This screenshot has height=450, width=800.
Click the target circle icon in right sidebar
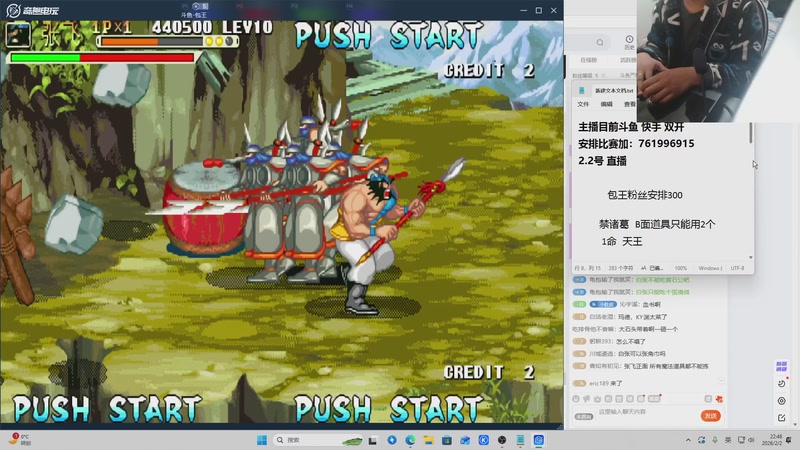coord(782,401)
